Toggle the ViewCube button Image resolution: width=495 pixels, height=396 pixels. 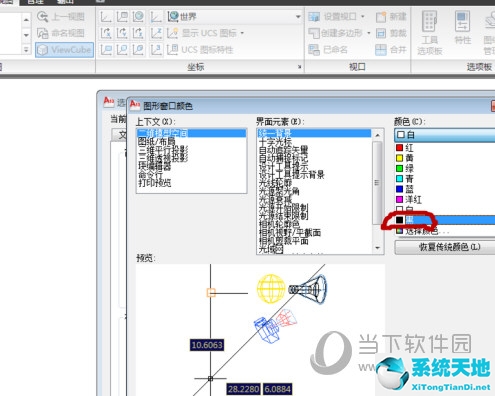pyautogui.click(x=64, y=50)
